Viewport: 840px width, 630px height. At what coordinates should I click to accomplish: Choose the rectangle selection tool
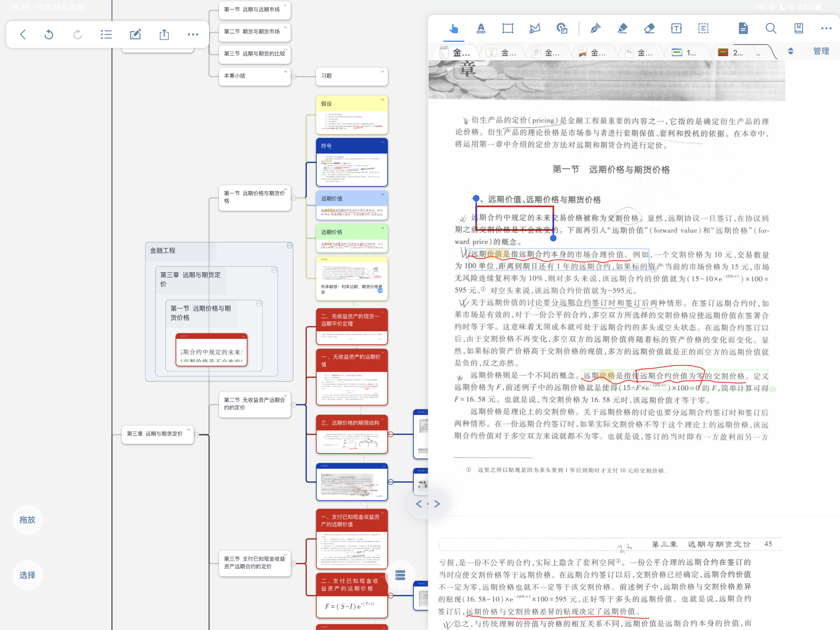tap(508, 29)
